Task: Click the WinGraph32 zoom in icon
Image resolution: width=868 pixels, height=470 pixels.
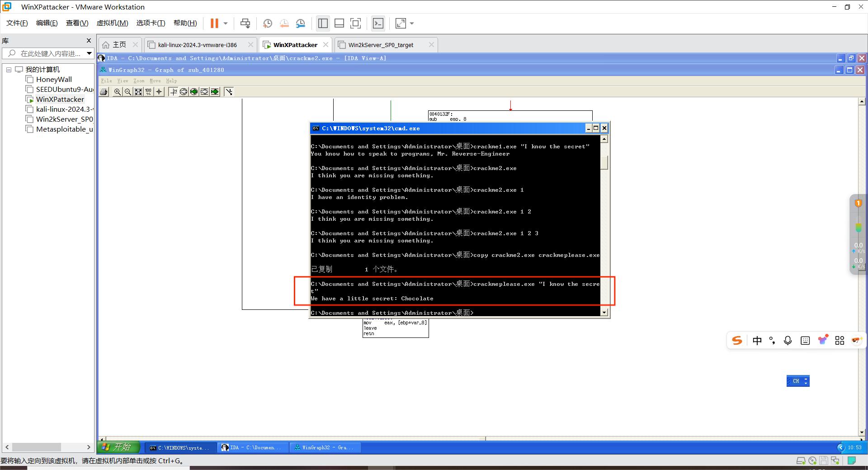Action: [118, 92]
